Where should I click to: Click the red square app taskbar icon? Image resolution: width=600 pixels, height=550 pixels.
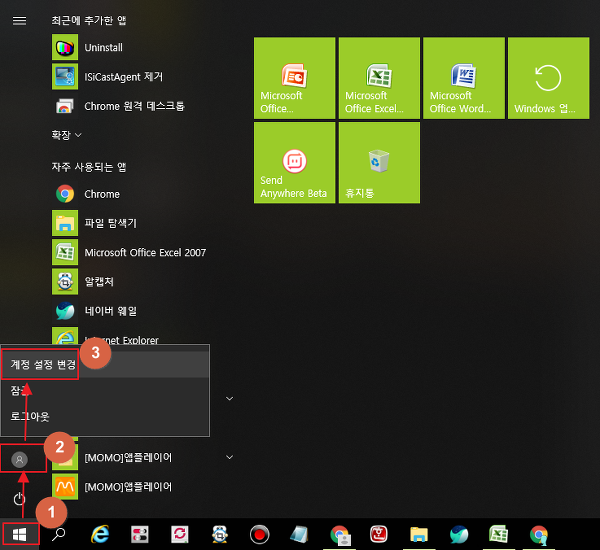pos(379,534)
